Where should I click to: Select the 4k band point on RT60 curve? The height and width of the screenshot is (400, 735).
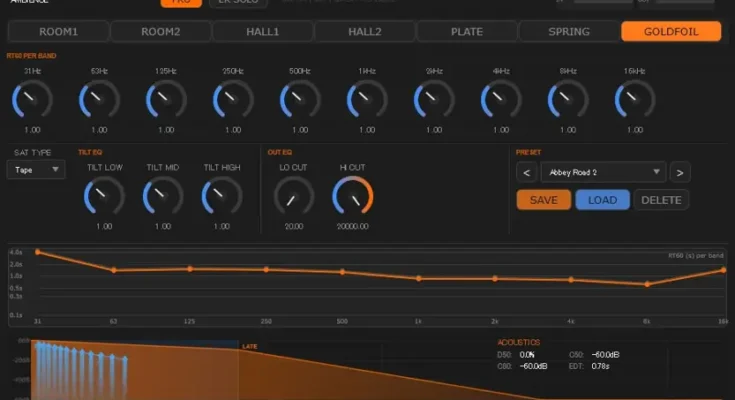point(571,280)
